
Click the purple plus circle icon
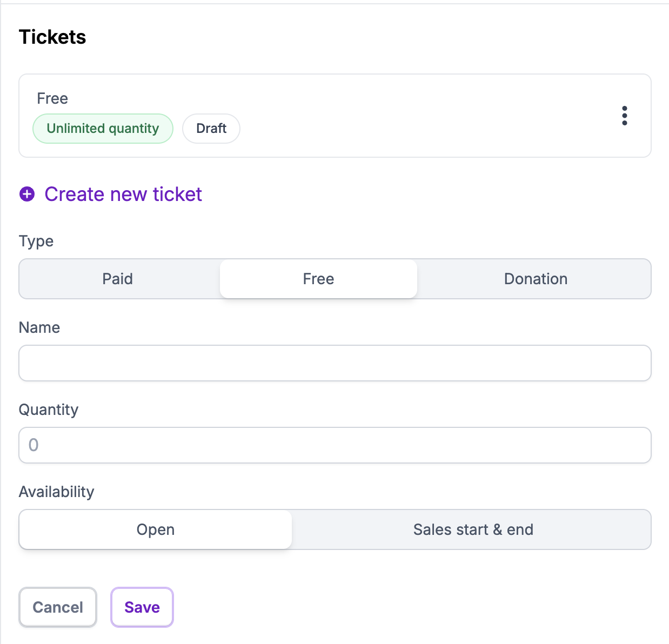27,194
